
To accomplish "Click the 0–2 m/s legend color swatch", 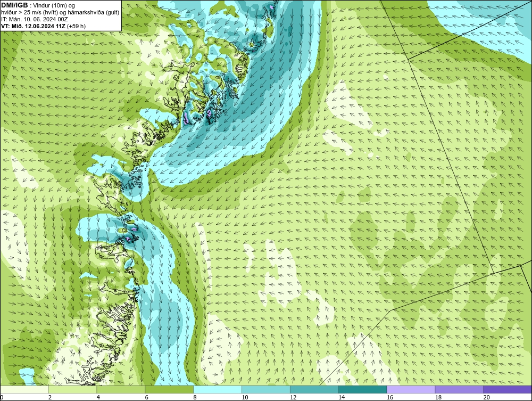I will (x=24, y=389).
